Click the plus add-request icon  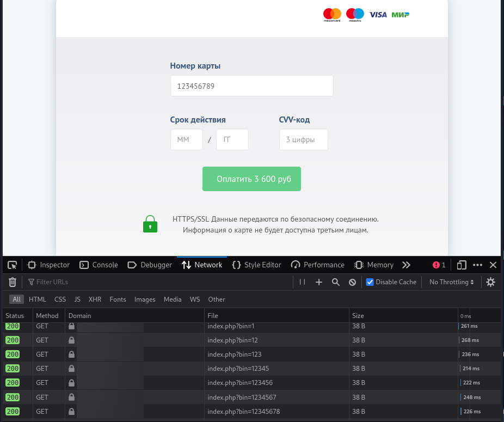point(319,282)
